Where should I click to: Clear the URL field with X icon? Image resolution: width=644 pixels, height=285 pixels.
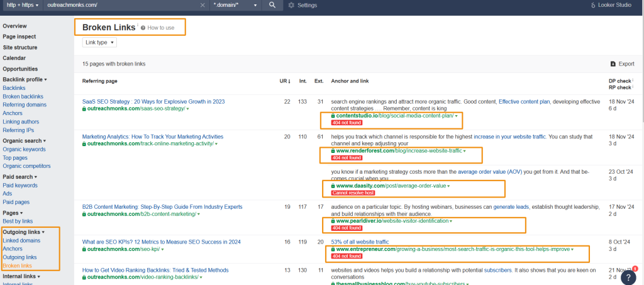click(203, 6)
